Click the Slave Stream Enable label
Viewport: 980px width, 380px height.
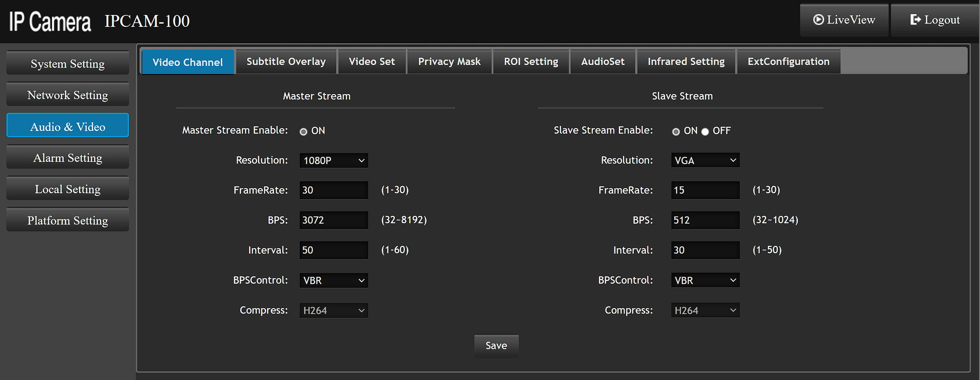[x=603, y=130]
